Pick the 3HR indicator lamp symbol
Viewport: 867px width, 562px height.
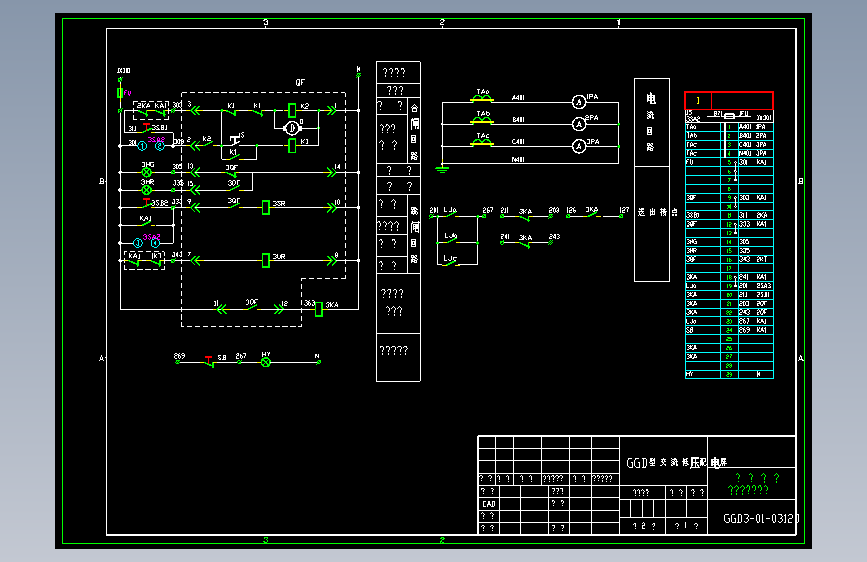147,190
